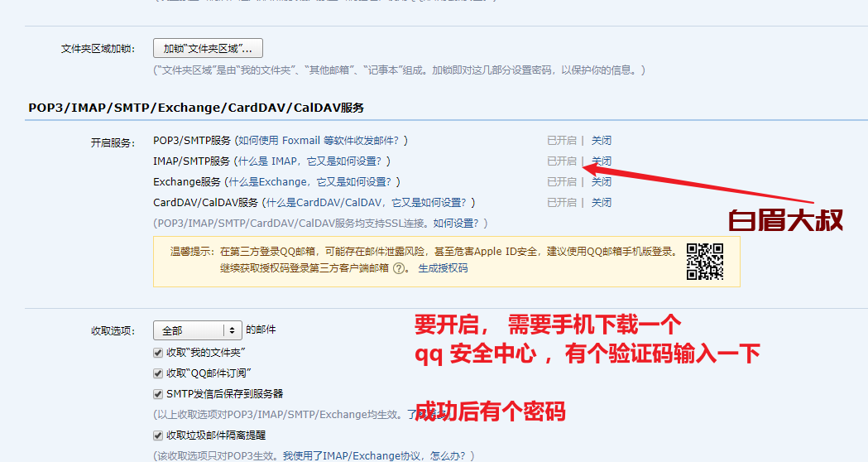This screenshot has width=868, height=462.
Task: Close the CardDAV/CalDAV service
Action: click(x=602, y=203)
